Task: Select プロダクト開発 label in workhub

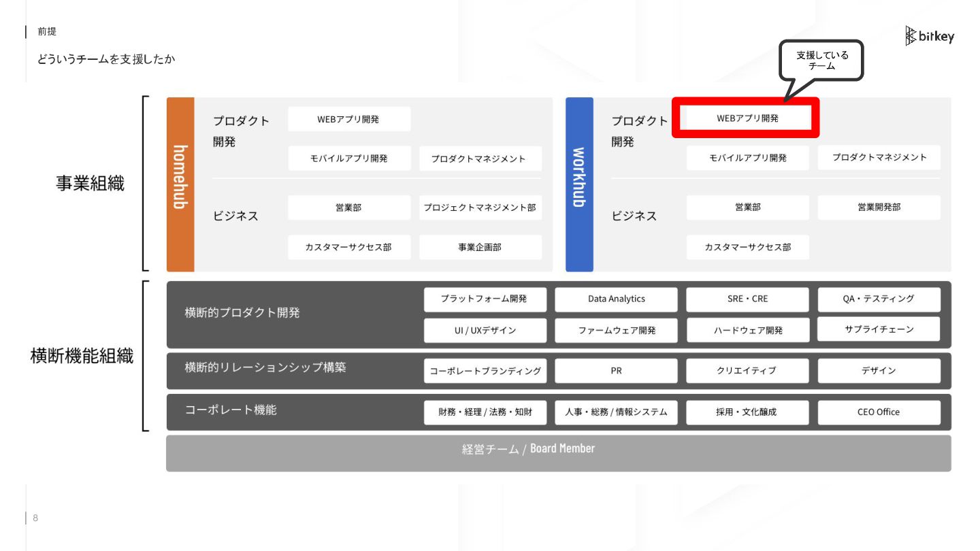Action: 640,131
